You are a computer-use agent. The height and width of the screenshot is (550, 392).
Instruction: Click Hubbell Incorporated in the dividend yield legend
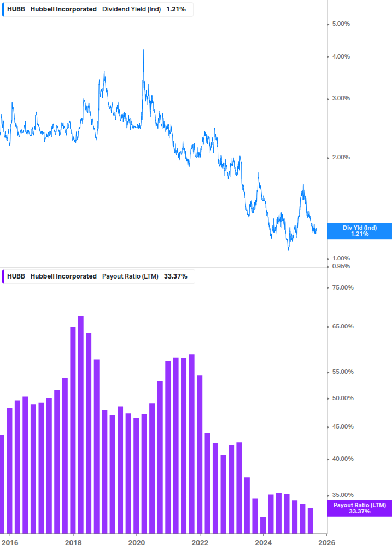(63, 9)
